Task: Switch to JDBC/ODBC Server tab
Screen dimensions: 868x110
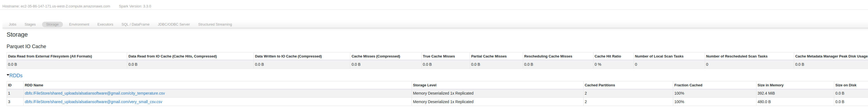Action: (174, 24)
